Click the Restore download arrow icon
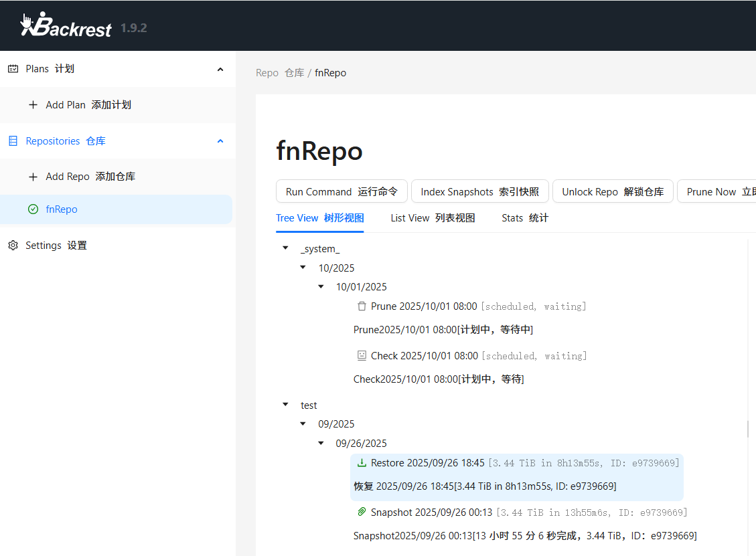Image resolution: width=756 pixels, height=556 pixels. click(x=362, y=463)
